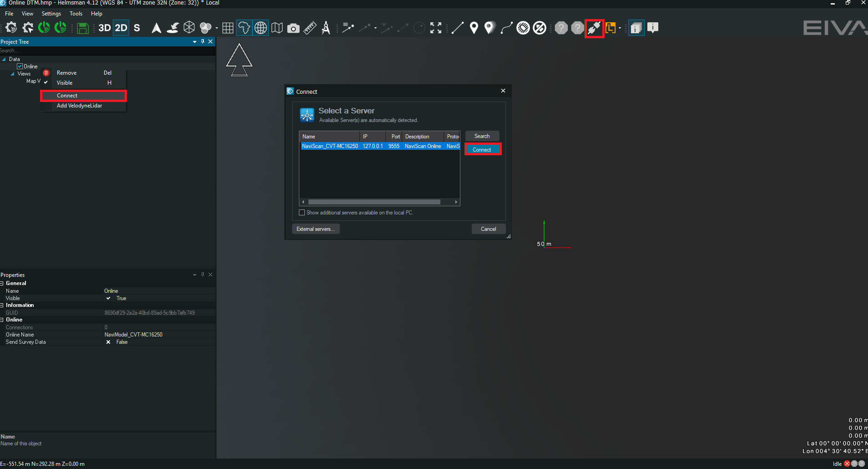Select the S view mode button
Viewport: 868px width, 469px height.
(x=137, y=28)
